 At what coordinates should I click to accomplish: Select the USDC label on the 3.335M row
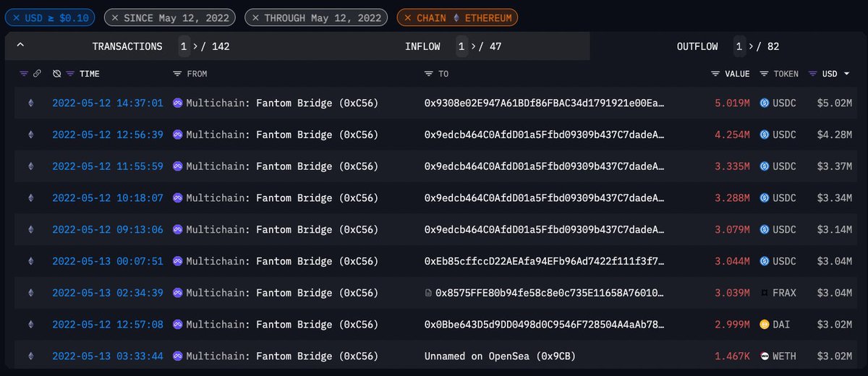[784, 166]
